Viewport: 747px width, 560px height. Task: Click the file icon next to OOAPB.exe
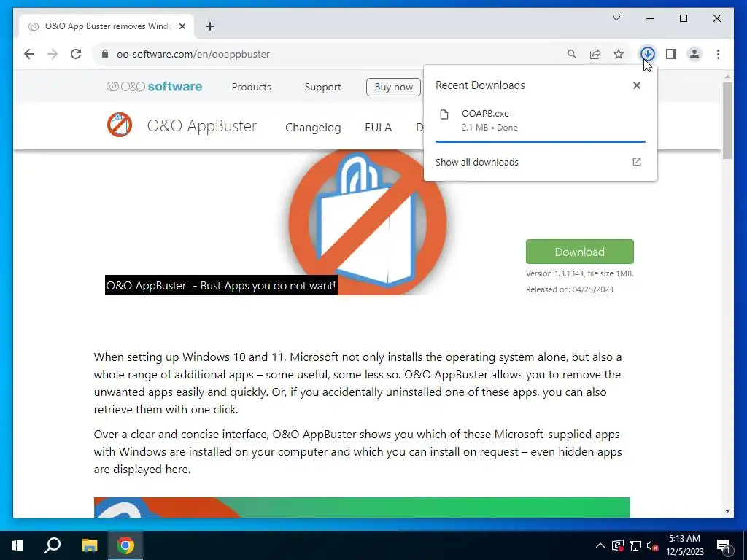click(x=444, y=114)
